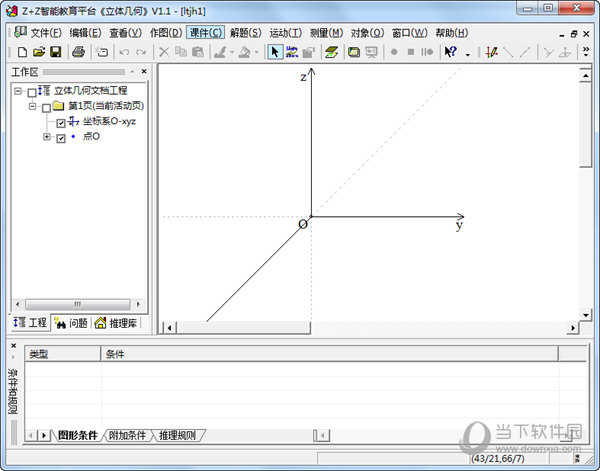The height and width of the screenshot is (471, 600).
Task: Expand the toolbar overflow chevron
Action: click(585, 52)
